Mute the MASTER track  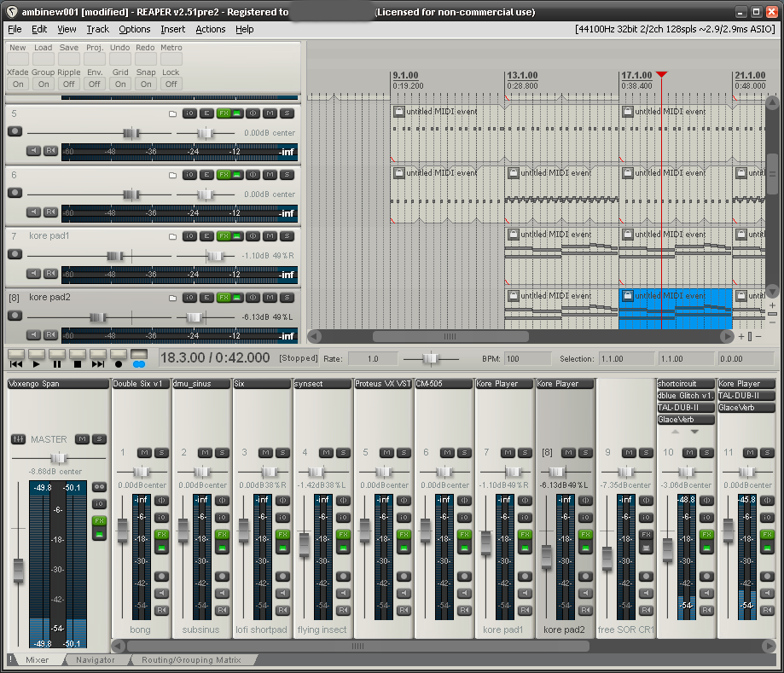82,439
